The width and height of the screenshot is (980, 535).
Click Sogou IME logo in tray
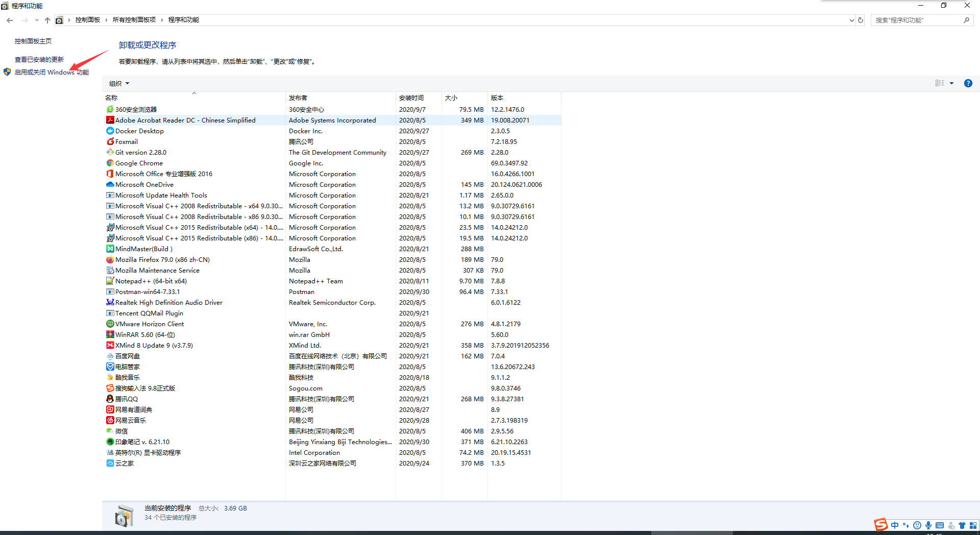click(880, 524)
